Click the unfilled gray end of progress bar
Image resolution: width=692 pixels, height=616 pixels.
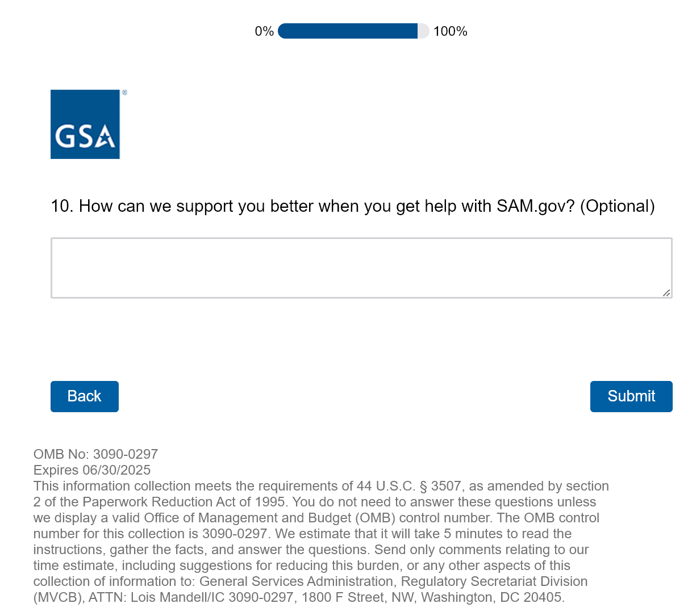424,31
